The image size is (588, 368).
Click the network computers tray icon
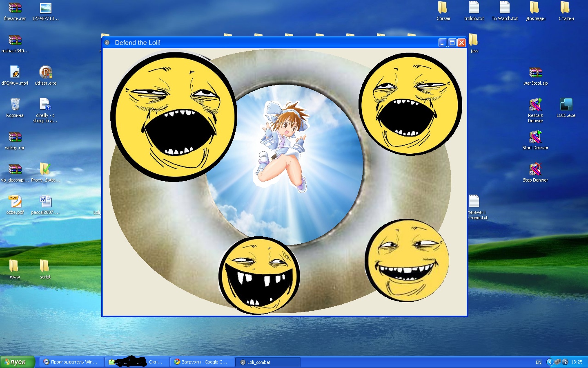tap(557, 362)
